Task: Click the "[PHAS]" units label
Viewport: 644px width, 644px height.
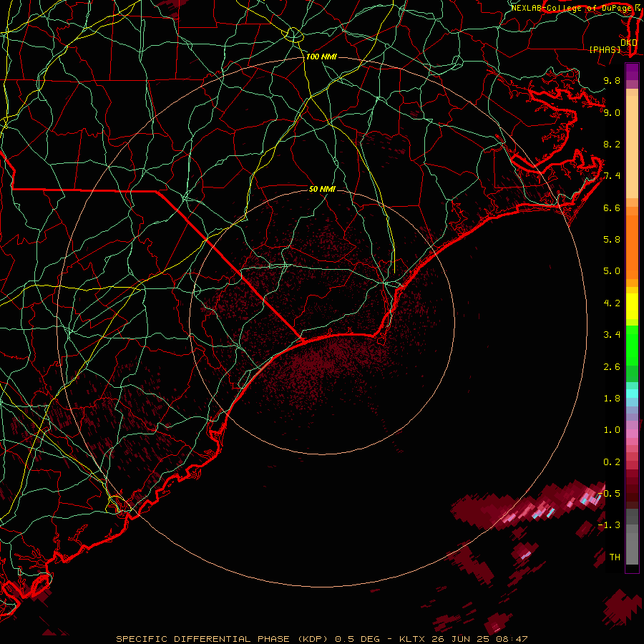Action: (x=605, y=49)
